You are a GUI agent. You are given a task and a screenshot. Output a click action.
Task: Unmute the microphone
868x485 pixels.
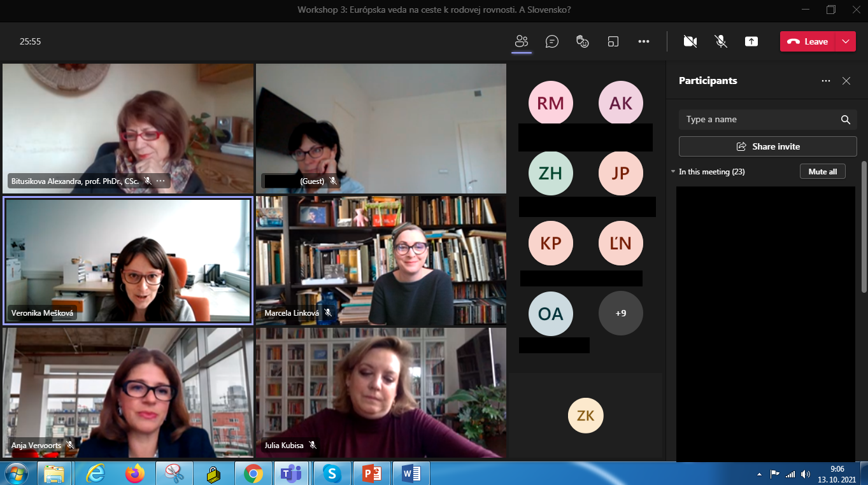[x=721, y=41]
